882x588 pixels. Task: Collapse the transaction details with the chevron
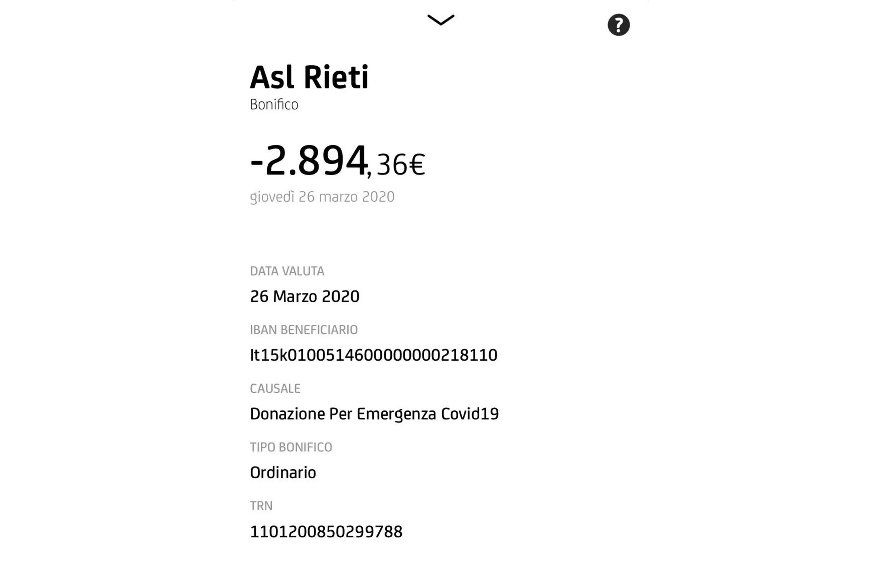click(x=441, y=20)
